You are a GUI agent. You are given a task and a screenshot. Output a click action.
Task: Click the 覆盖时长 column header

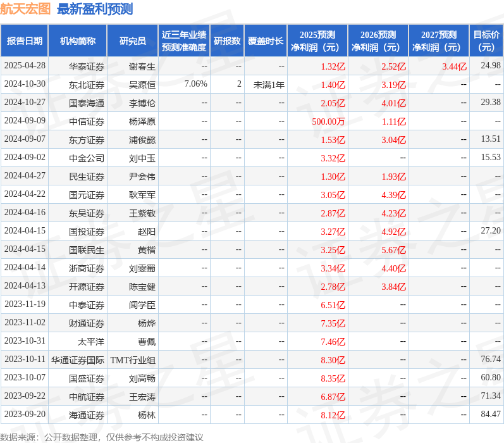[x=266, y=41]
